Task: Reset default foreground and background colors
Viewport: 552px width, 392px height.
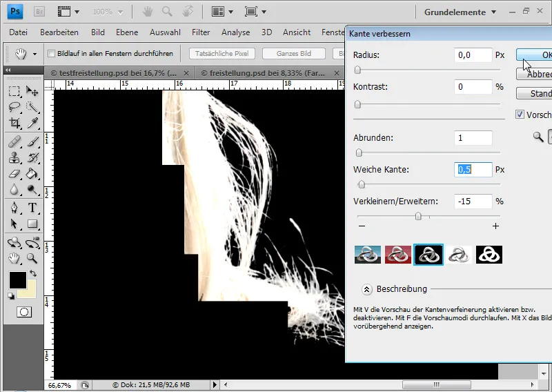Action: pos(11,296)
